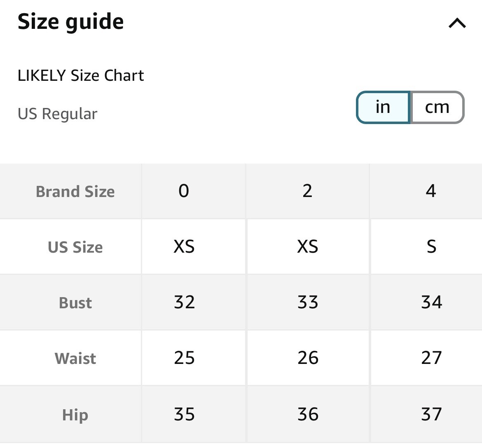Click the S size cell
This screenshot has height=448, width=482.
[431, 246]
